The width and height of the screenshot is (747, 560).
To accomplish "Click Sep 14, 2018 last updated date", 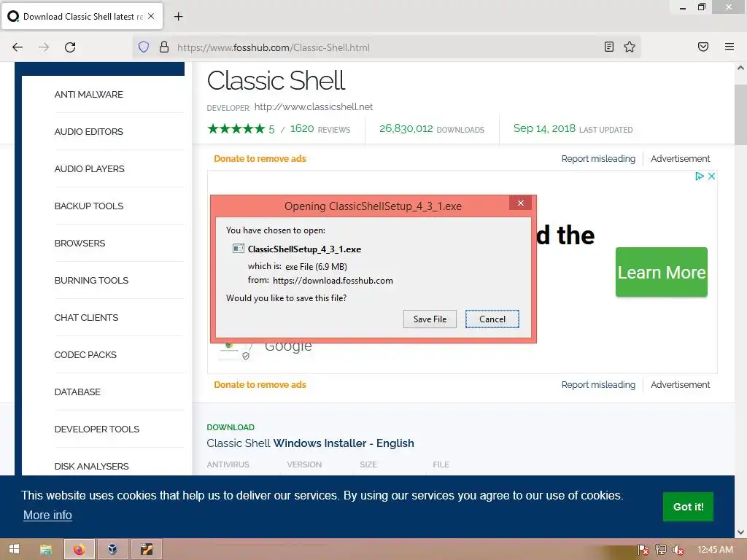I will coord(544,128).
